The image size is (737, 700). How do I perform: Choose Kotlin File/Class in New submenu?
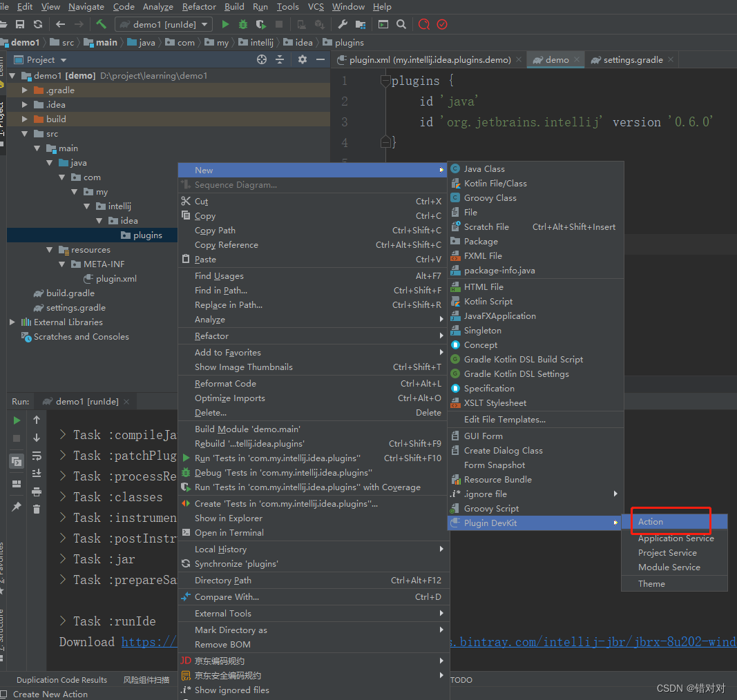[536, 183]
